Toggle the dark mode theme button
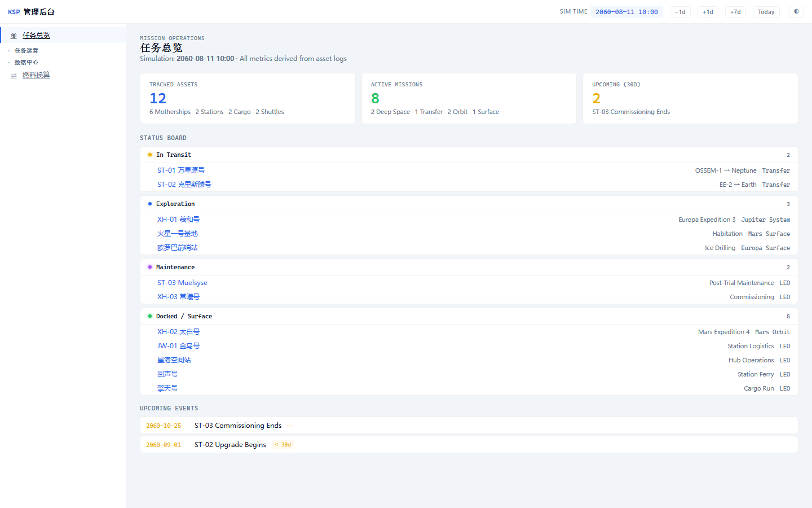Viewport: 812px width, 508px height. pyautogui.click(x=796, y=11)
